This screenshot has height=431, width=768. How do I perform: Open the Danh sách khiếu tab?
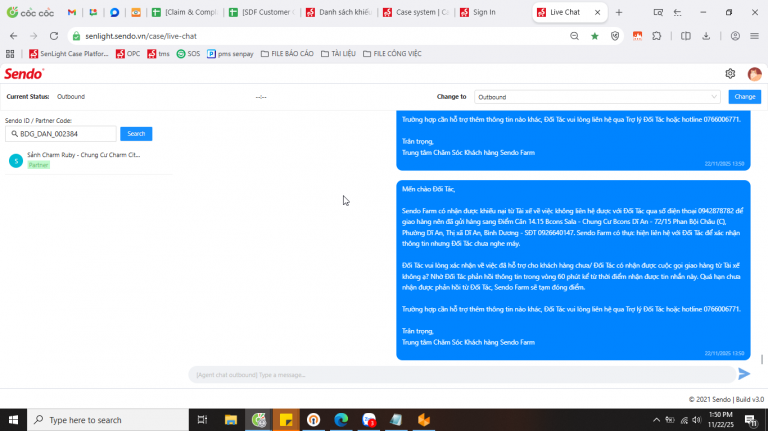click(x=338, y=12)
